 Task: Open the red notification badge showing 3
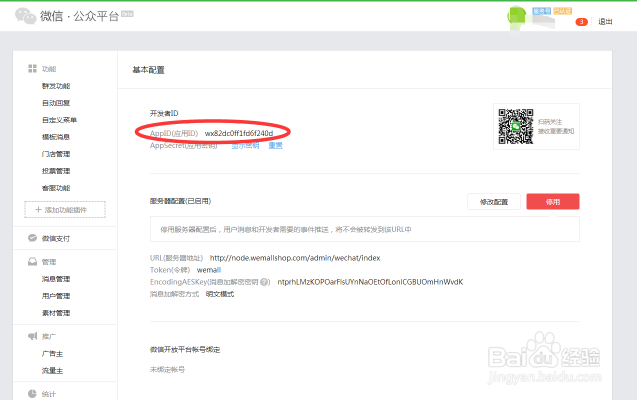pos(581,22)
